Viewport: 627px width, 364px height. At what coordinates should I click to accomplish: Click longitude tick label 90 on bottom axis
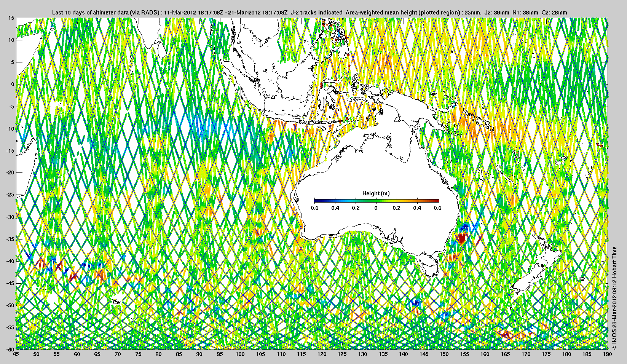pyautogui.click(x=199, y=354)
